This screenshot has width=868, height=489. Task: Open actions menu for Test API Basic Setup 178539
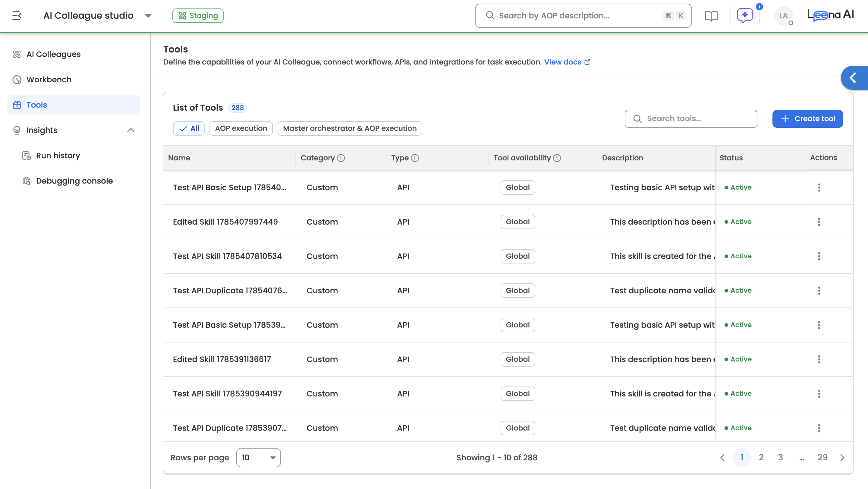coord(819,325)
